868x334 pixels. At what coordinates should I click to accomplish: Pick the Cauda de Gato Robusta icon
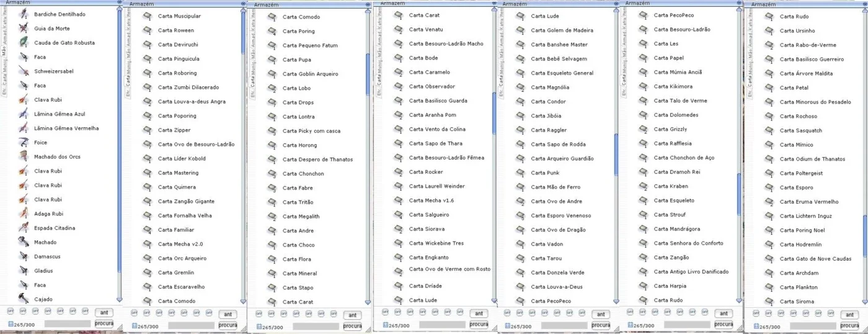[23, 43]
